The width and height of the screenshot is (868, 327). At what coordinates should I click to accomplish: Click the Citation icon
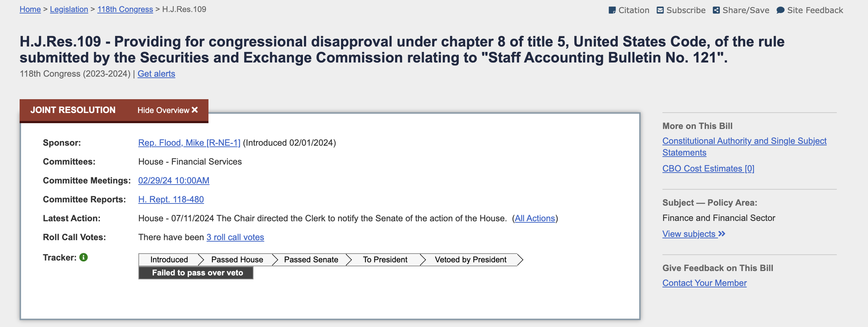coord(612,10)
